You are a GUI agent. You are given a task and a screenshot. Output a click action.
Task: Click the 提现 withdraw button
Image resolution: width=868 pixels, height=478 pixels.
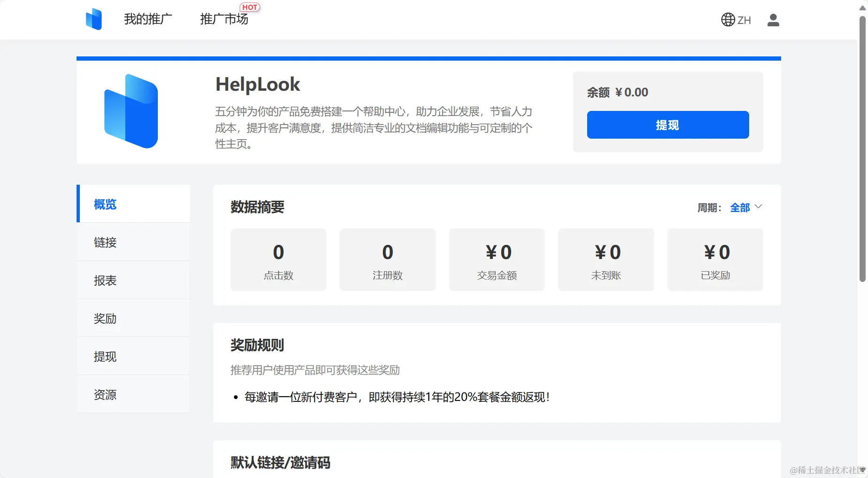click(x=668, y=125)
